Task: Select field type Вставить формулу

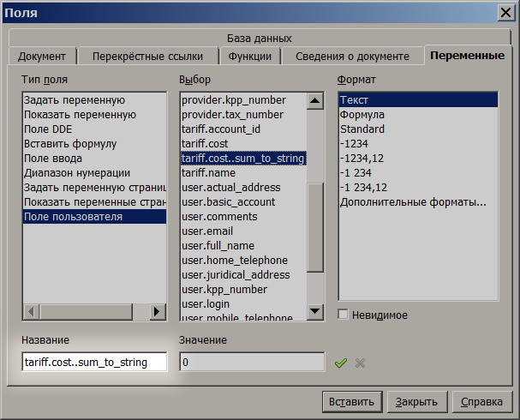Action: tap(94, 144)
